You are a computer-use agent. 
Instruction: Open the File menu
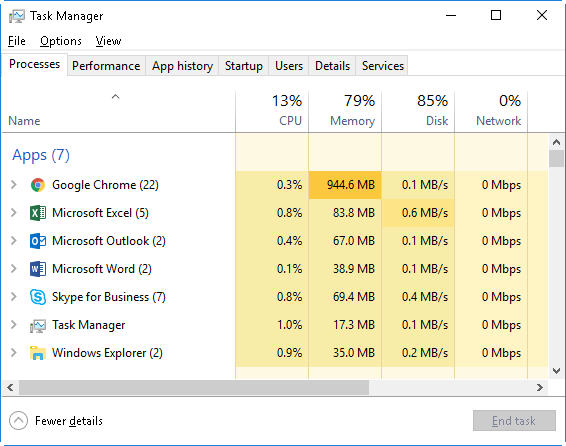point(17,41)
